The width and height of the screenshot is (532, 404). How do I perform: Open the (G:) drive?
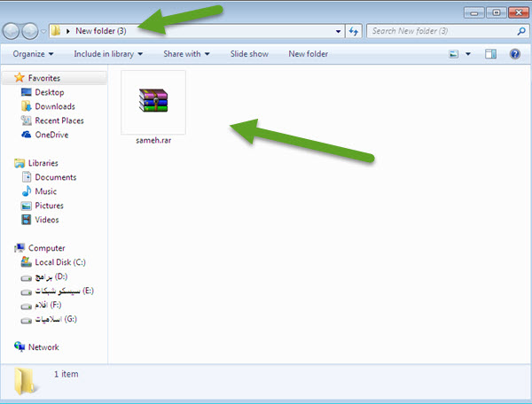56,319
